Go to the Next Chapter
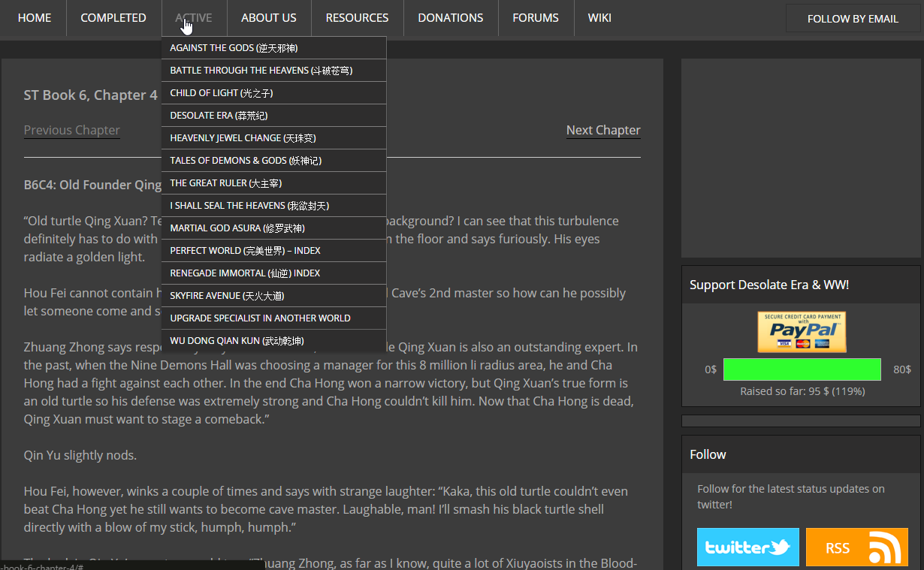924x570 pixels. pos(603,130)
